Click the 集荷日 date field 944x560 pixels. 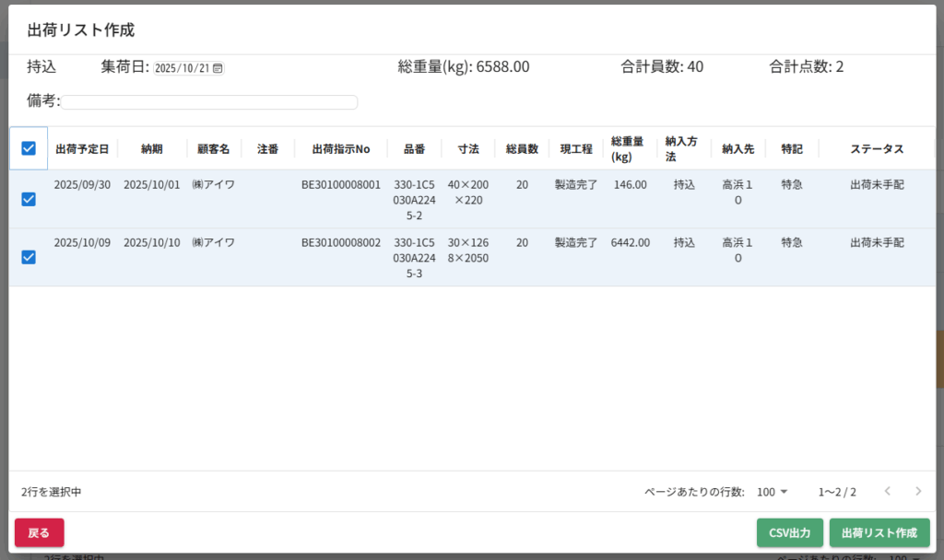pos(183,68)
